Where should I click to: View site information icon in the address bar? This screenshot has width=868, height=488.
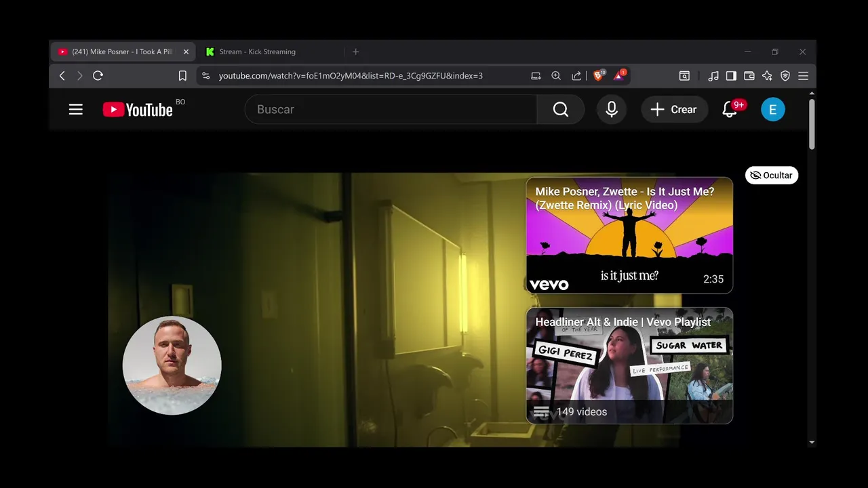pos(206,76)
